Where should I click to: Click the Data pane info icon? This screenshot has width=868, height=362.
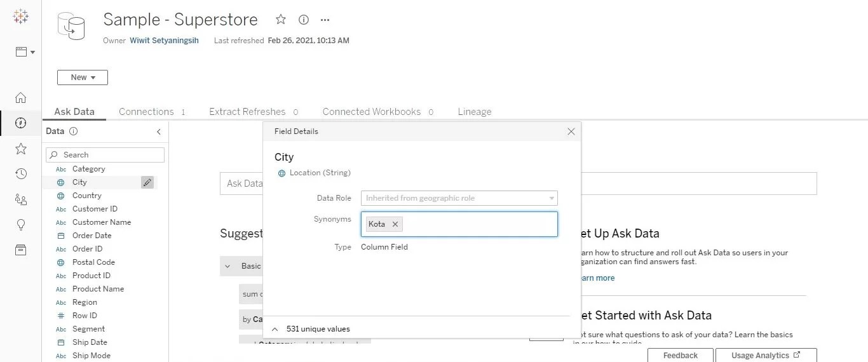click(x=73, y=131)
